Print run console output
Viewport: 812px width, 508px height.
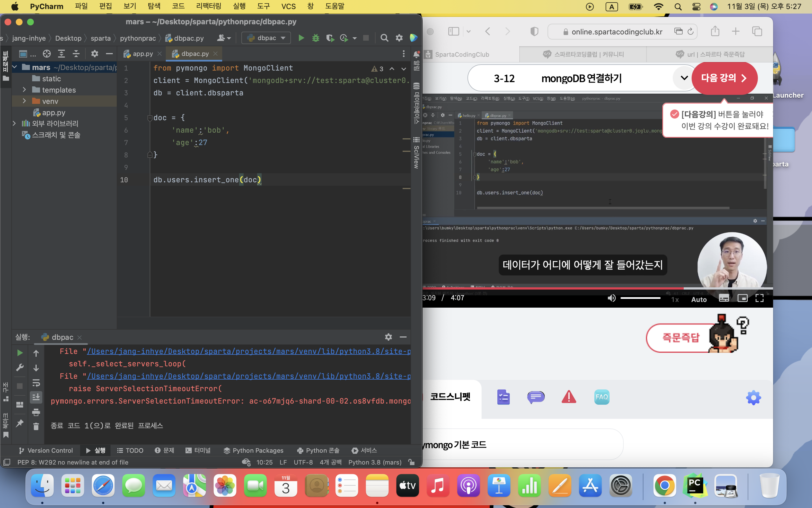tap(36, 412)
